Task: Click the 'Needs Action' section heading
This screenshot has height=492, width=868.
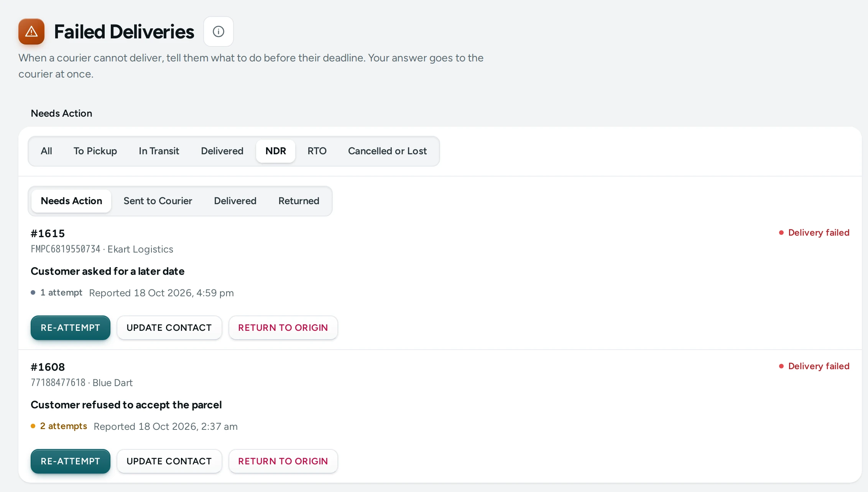Action: click(x=61, y=113)
